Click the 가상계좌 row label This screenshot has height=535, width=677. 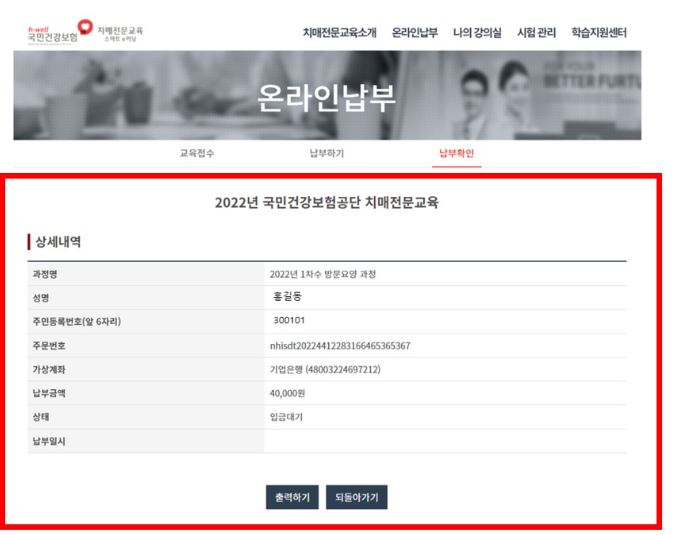point(49,370)
